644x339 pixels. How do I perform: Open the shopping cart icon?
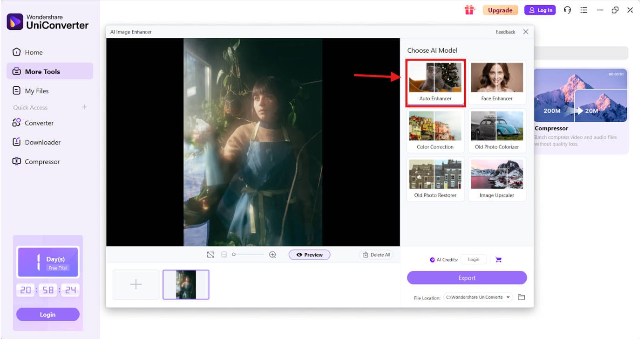pos(499,260)
